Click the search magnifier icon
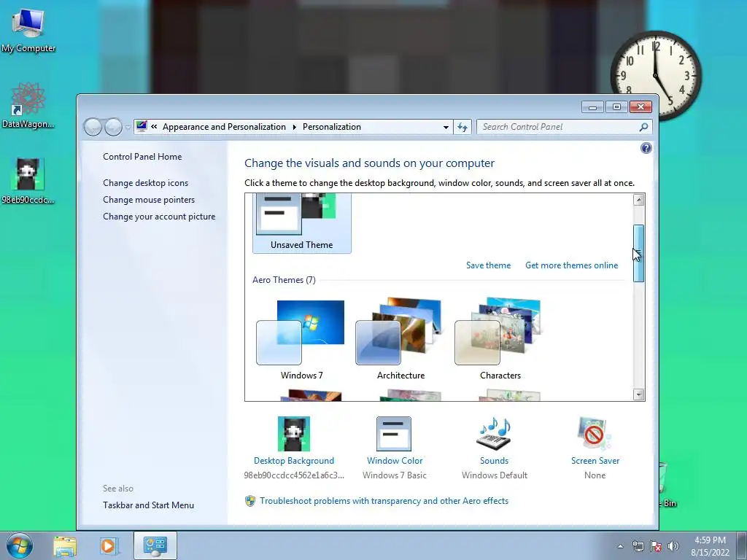The height and width of the screenshot is (560, 747). [x=643, y=127]
